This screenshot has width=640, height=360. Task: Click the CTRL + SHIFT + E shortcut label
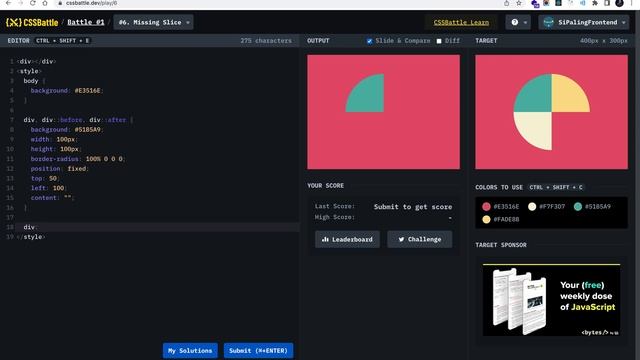62,41
